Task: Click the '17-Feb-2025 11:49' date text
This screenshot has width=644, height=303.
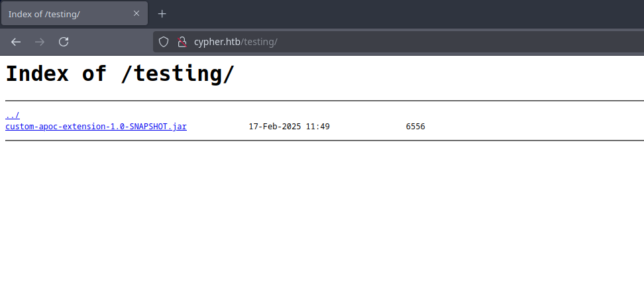Action: coord(289,126)
